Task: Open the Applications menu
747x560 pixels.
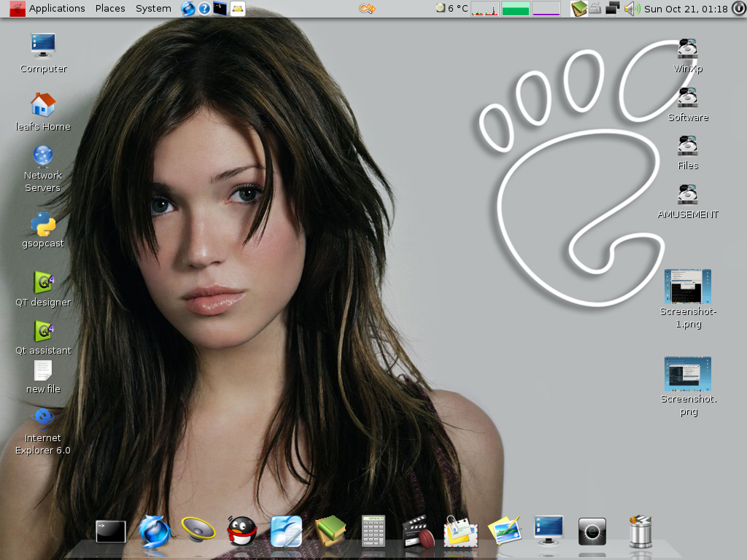Action: click(x=57, y=9)
